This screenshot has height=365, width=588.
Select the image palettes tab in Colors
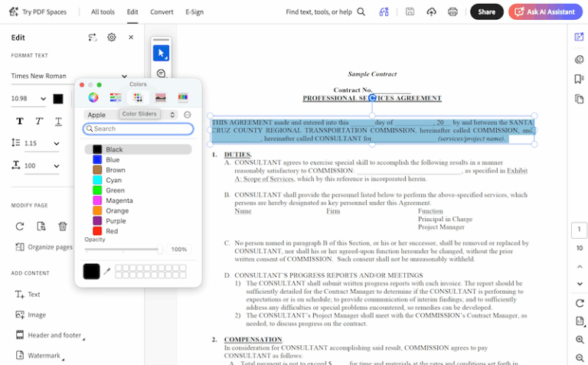pos(161,97)
